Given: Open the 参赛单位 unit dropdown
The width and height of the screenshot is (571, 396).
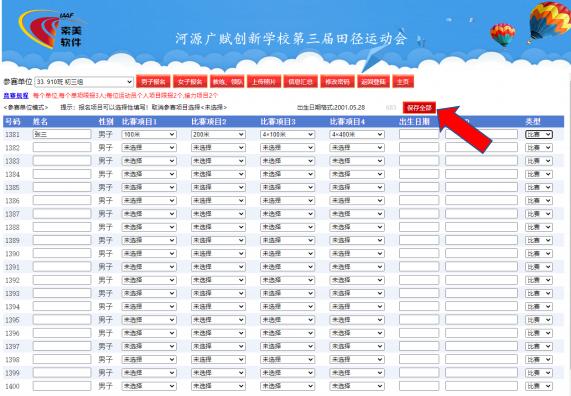Looking at the screenshot, I should 84,82.
